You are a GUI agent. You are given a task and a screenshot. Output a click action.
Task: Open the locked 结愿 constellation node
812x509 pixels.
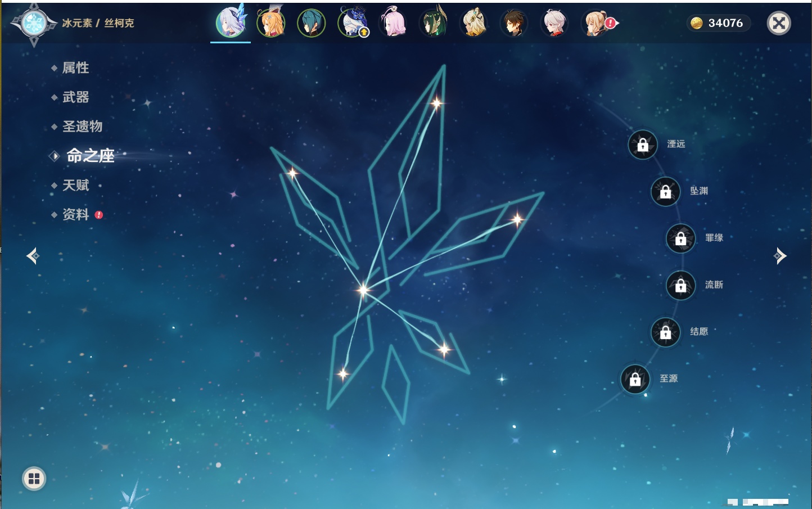pyautogui.click(x=666, y=332)
